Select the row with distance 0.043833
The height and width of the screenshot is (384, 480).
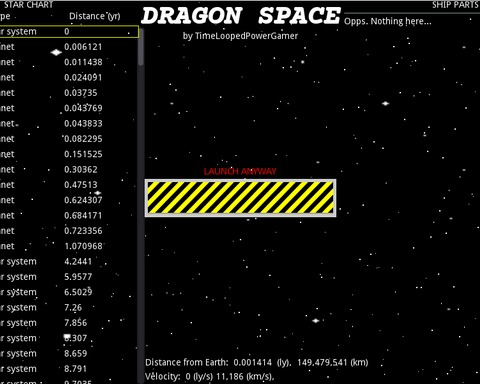(x=69, y=124)
